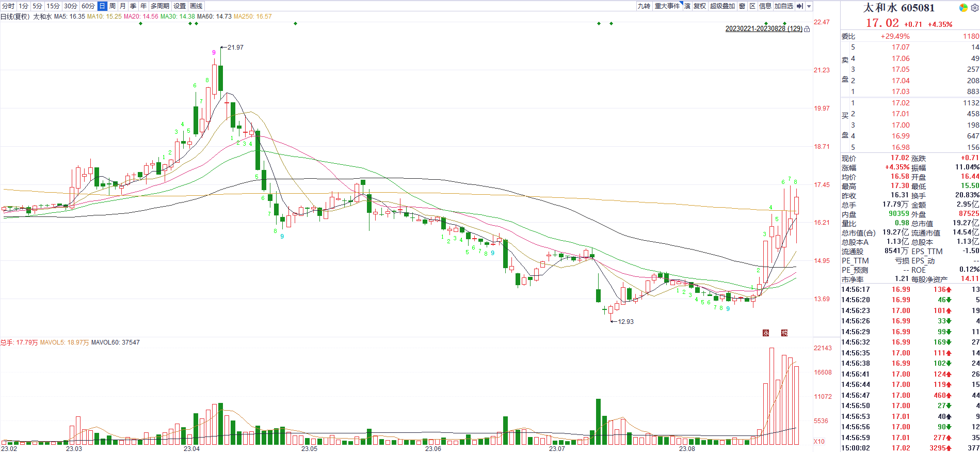Open the 信息 information panel
980x452 pixels.
765,6
